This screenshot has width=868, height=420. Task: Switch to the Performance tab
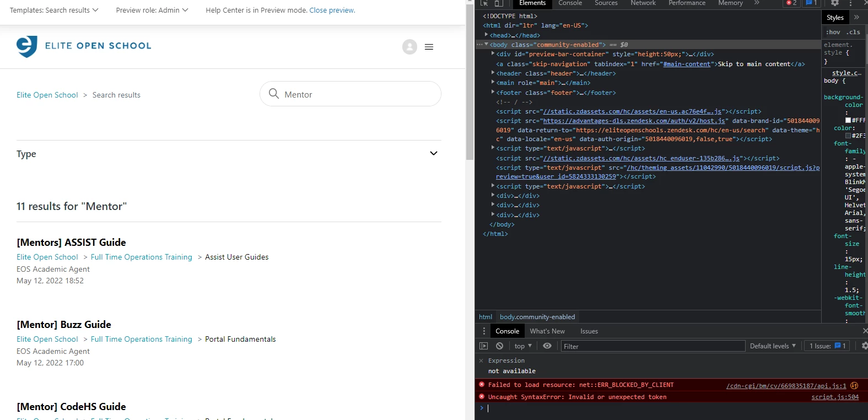[687, 3]
